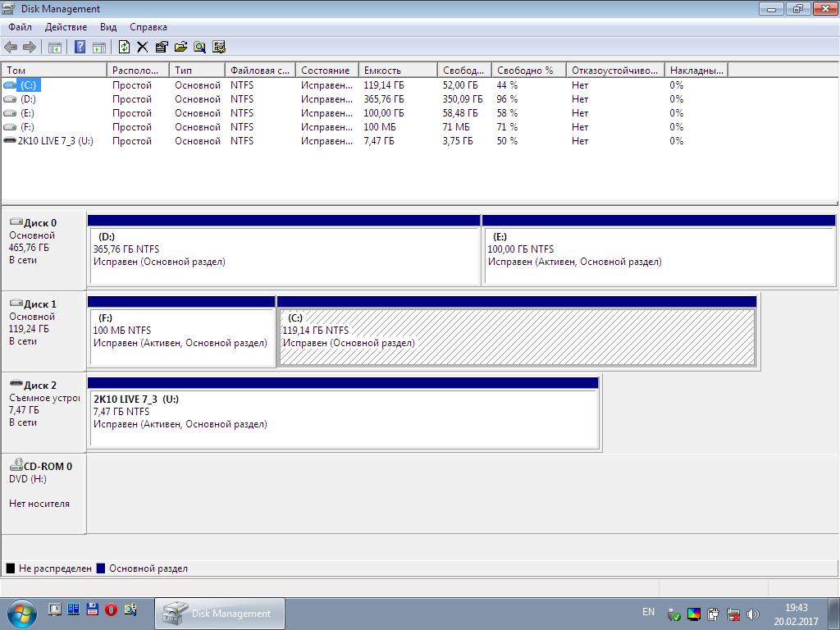The image size is (840, 630).
Task: Select the 2K10 LIVE 7_3 (U:) partition block
Action: [343, 418]
